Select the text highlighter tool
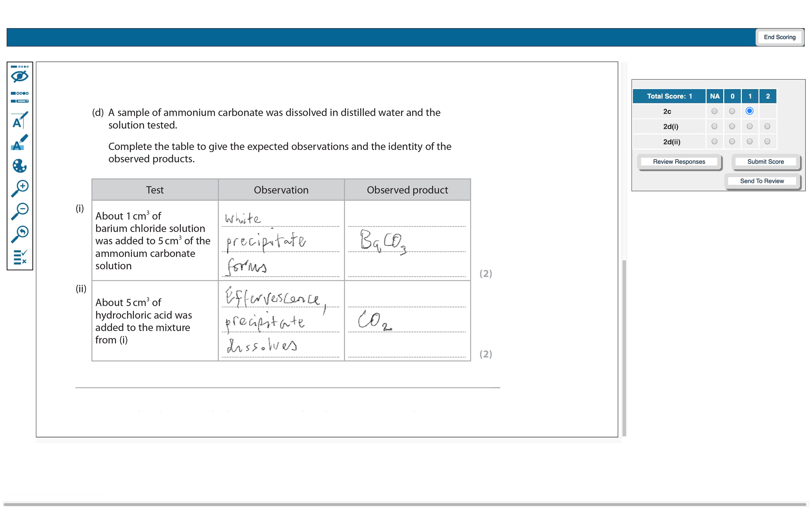The height and width of the screenshot is (507, 812). 20,142
